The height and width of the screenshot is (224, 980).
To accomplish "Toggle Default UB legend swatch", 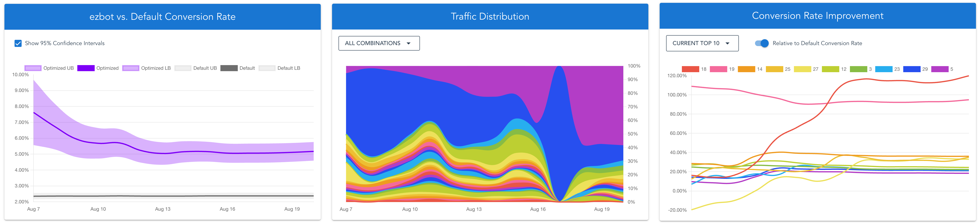I will pos(183,68).
